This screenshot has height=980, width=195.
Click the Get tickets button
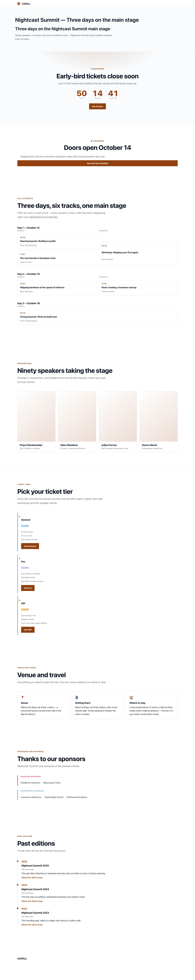(97, 106)
